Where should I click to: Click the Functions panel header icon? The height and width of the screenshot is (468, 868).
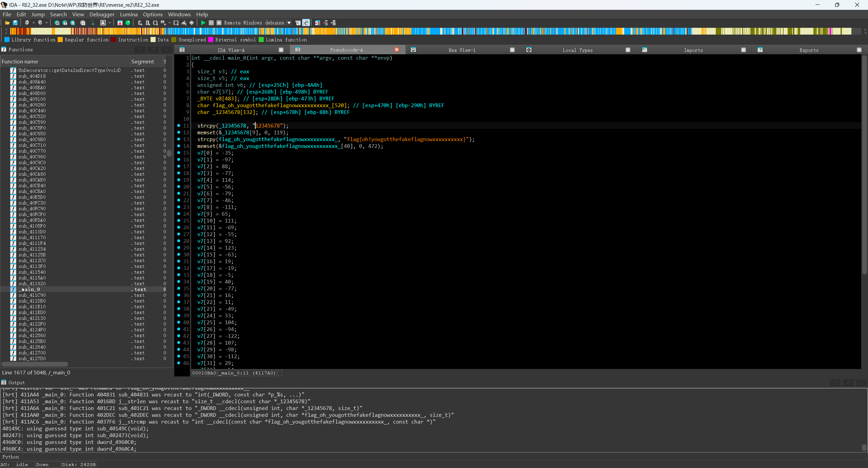pos(4,50)
